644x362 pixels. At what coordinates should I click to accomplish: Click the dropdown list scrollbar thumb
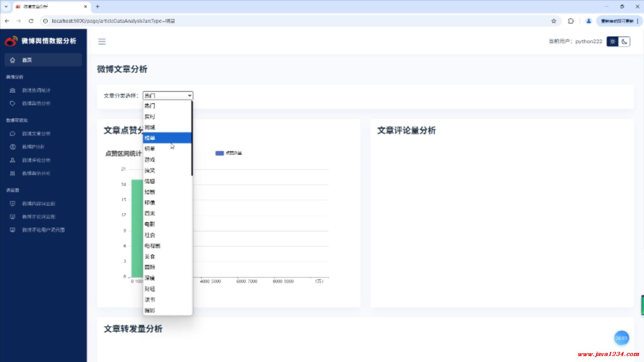pyautogui.click(x=192, y=138)
